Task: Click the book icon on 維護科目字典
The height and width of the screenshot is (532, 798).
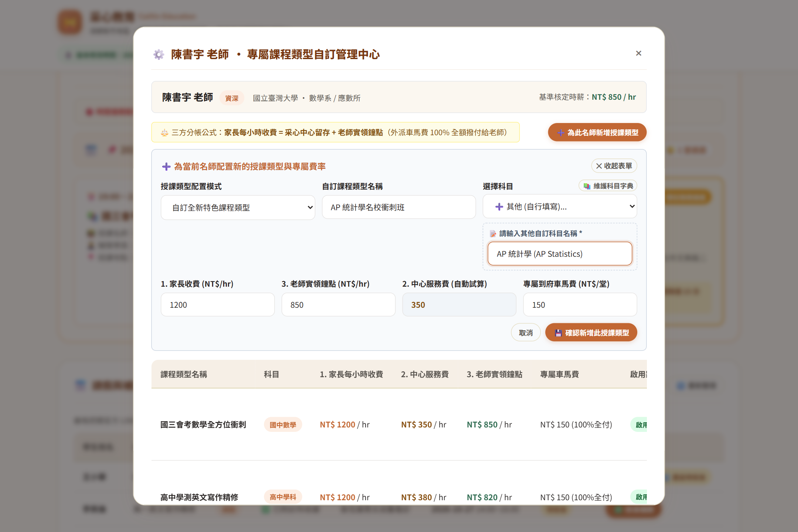Action: (x=587, y=186)
